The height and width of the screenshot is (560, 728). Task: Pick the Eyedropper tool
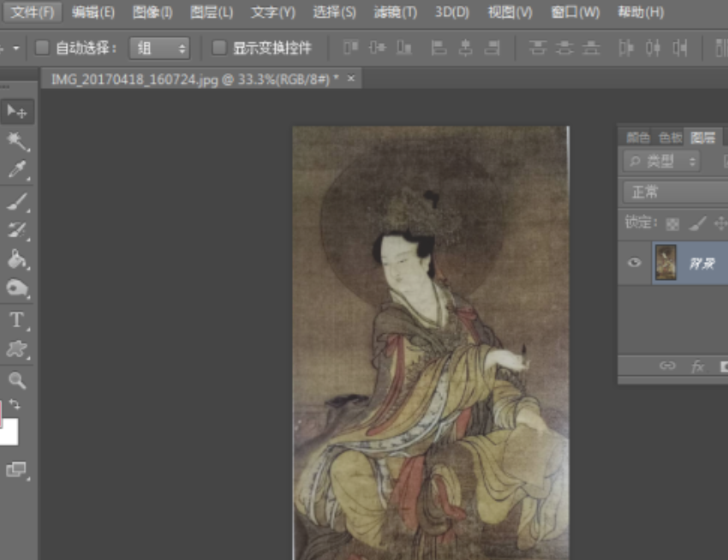tap(17, 170)
